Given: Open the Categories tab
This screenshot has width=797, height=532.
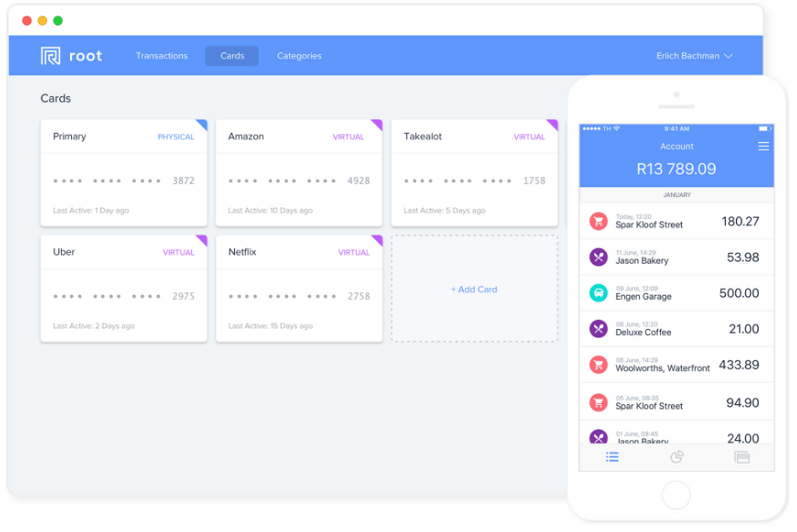Looking at the screenshot, I should tap(299, 56).
